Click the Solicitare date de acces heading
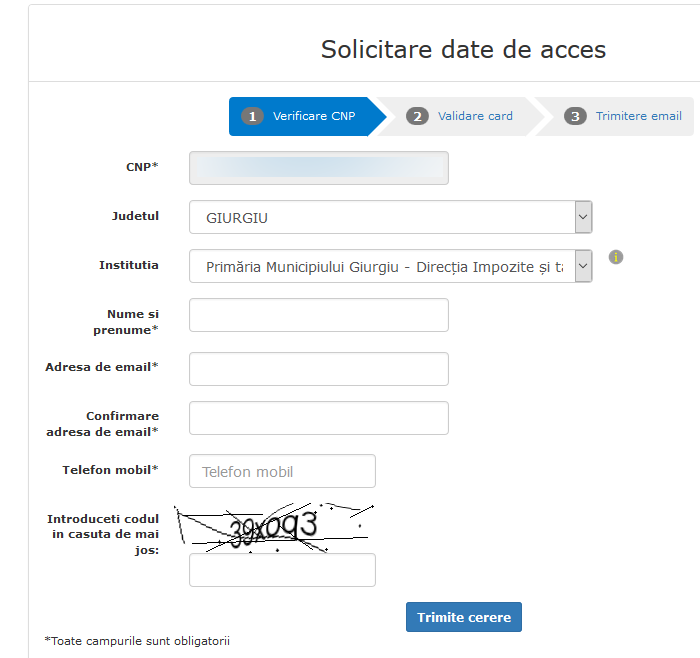This screenshot has height=658, width=700. tap(463, 49)
